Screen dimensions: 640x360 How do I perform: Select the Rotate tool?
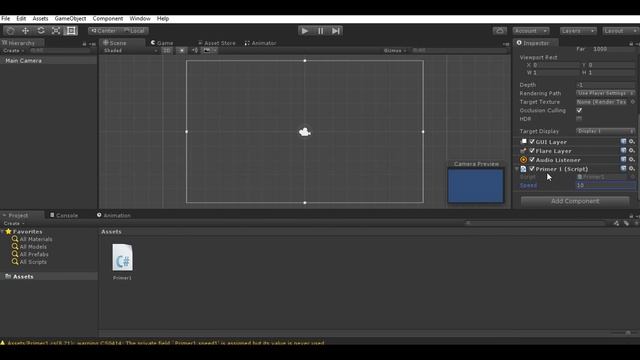(41, 31)
